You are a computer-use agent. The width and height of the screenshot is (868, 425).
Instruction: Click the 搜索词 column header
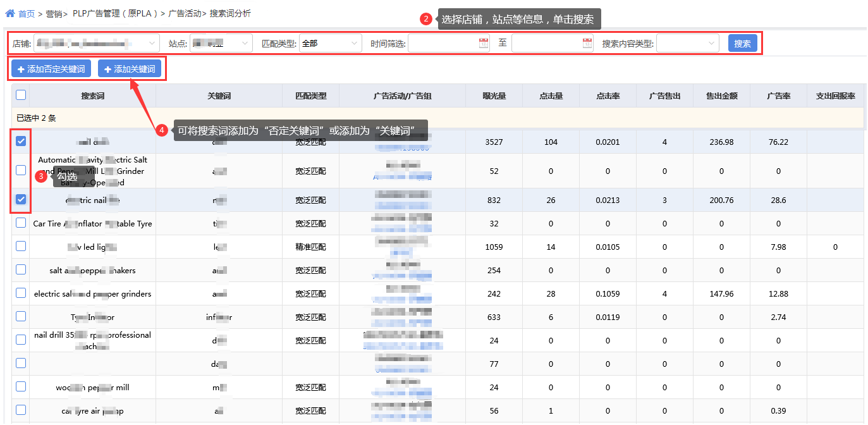click(x=92, y=96)
